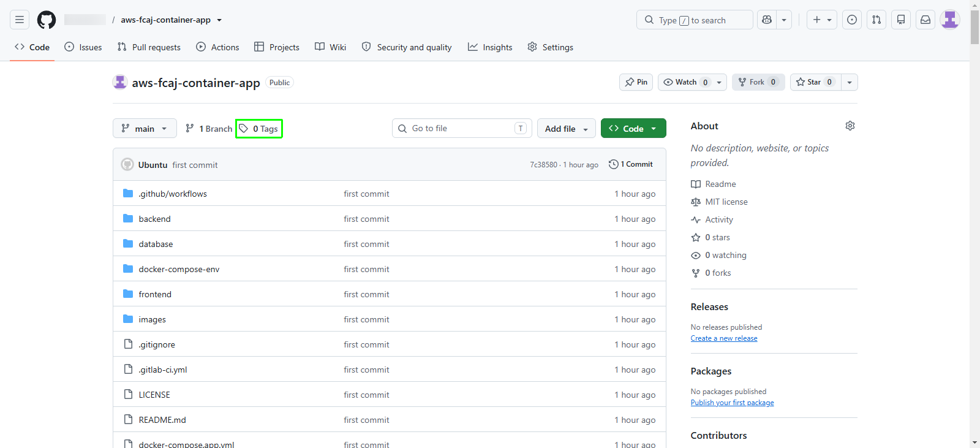Click Create a new release link
980x448 pixels.
[x=724, y=338]
